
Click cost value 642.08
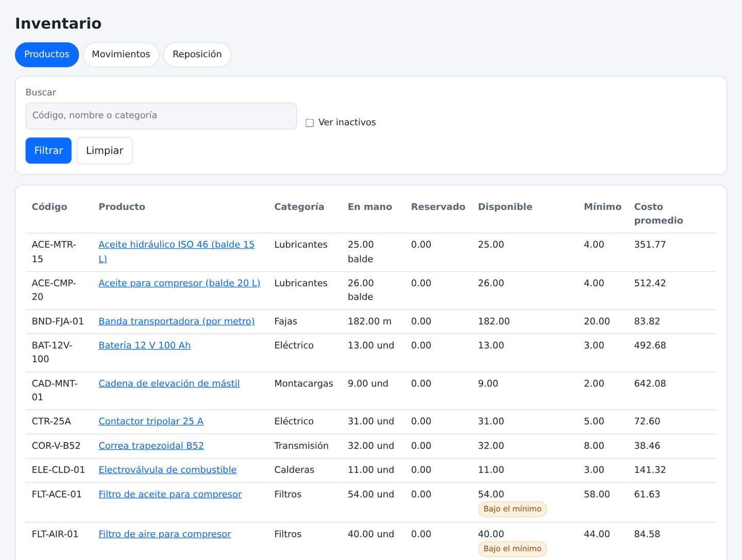(650, 384)
